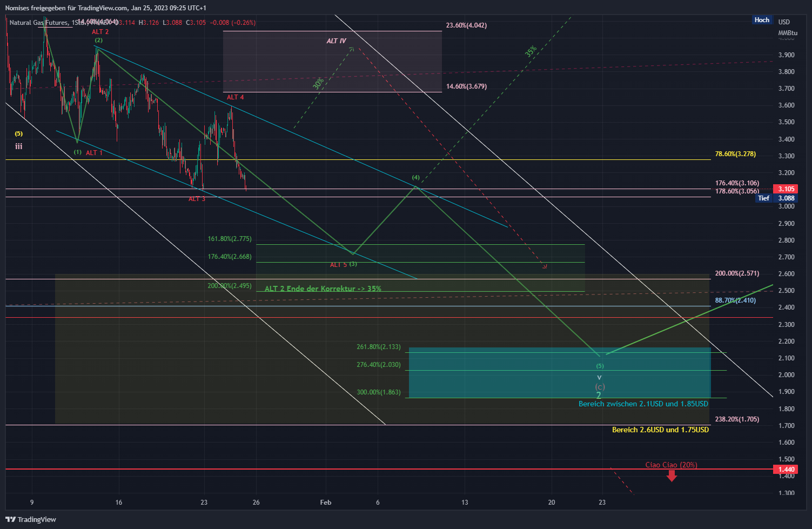Image resolution: width=812 pixels, height=529 pixels.
Task: Click the rotated green '35%' projection label
Action: click(x=531, y=51)
